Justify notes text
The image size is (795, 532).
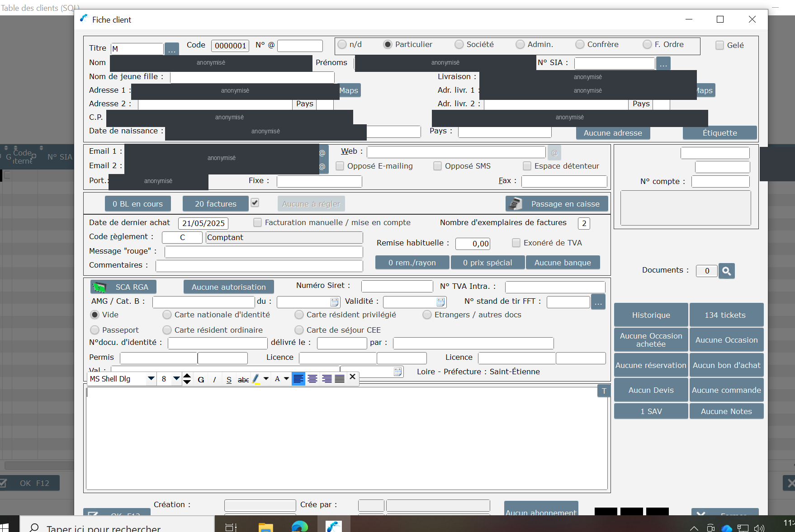[340, 379]
